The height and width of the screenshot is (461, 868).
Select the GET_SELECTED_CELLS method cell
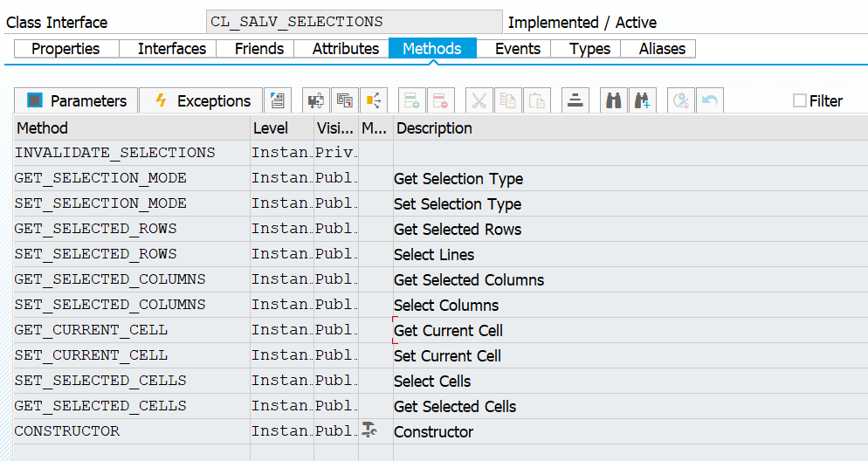132,406
